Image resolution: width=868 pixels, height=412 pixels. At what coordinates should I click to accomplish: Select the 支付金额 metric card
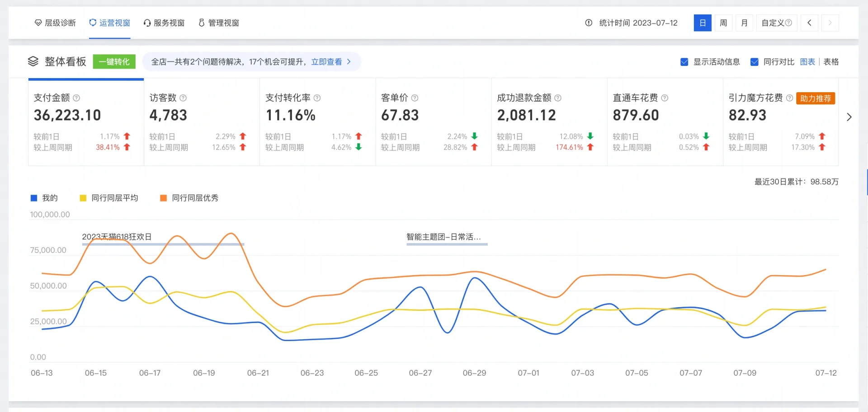(86, 122)
